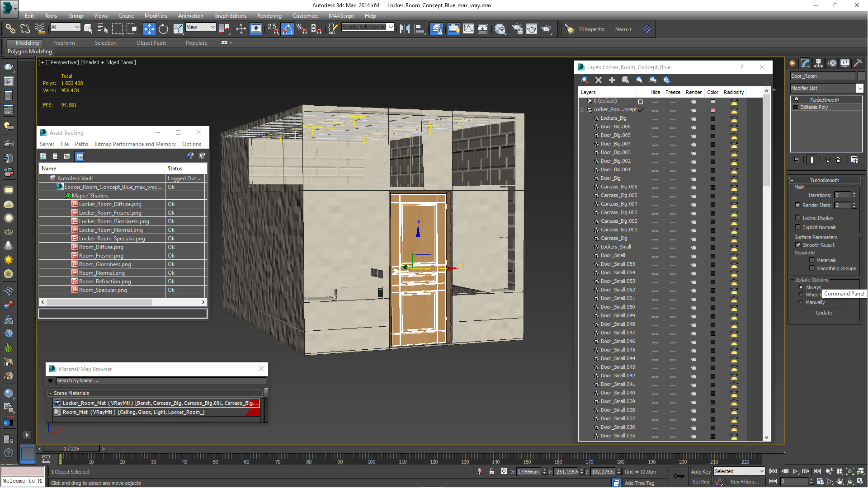Expand the Editable Poly stack entry
Viewport: 868px width, 488px height.
pos(795,107)
